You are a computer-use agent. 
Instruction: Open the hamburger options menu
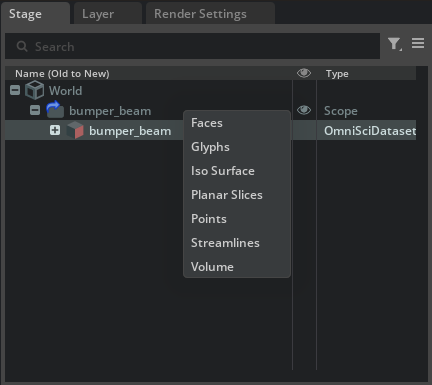tap(418, 43)
